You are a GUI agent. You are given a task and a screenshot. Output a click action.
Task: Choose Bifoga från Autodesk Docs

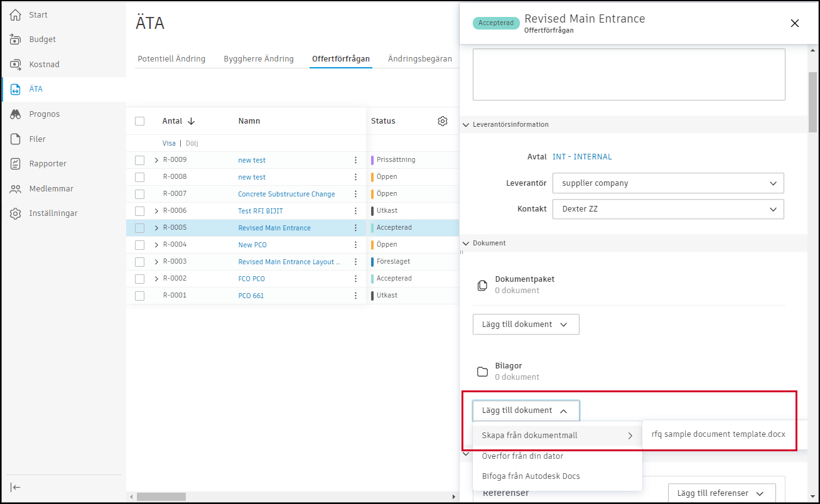point(531,476)
